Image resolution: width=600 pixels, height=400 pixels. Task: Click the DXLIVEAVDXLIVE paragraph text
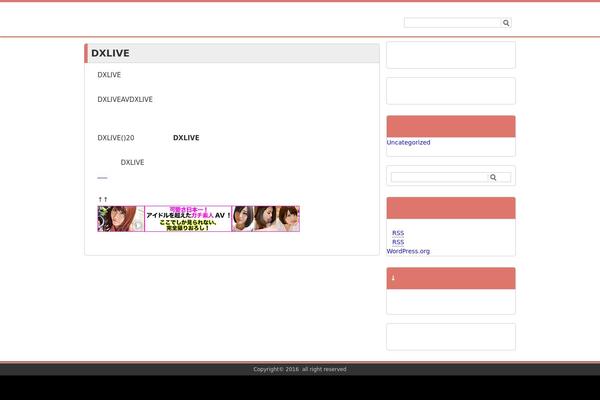tap(125, 100)
